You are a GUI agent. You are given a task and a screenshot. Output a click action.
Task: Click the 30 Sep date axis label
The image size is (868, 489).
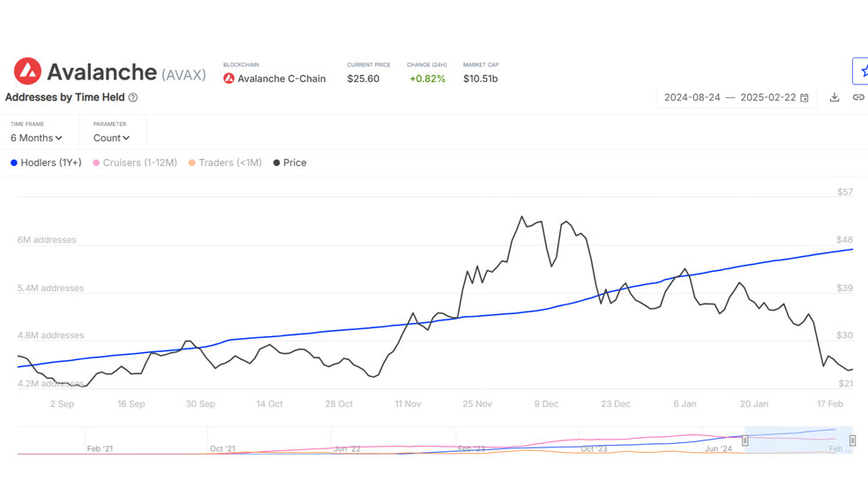click(x=200, y=404)
